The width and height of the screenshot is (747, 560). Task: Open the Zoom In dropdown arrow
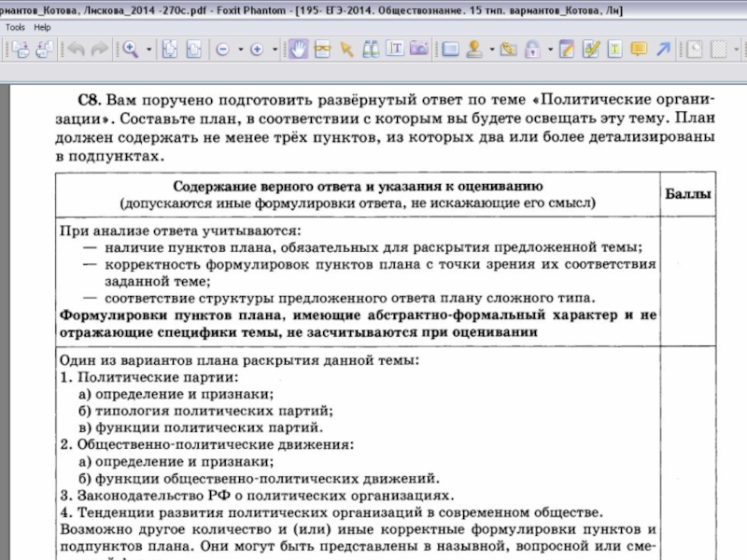pos(275,49)
